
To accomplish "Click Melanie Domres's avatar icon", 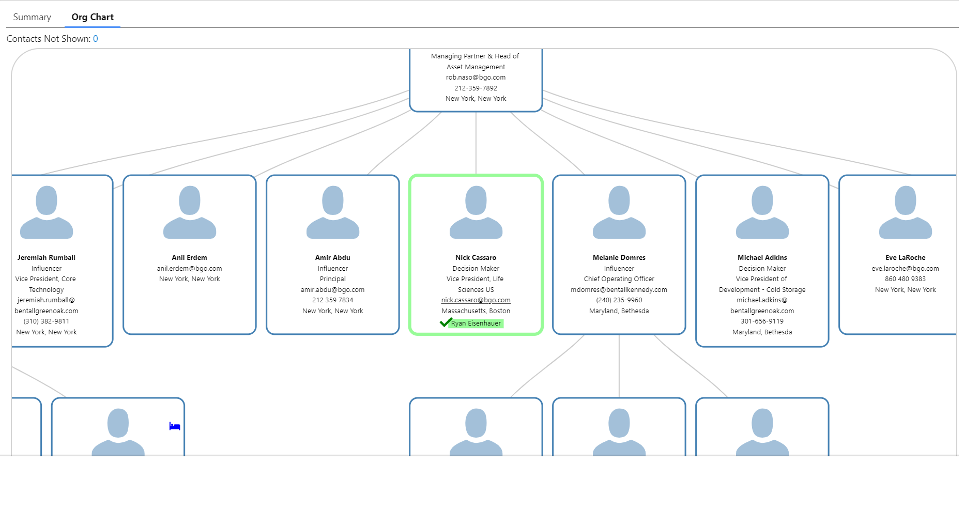I will coord(619,213).
